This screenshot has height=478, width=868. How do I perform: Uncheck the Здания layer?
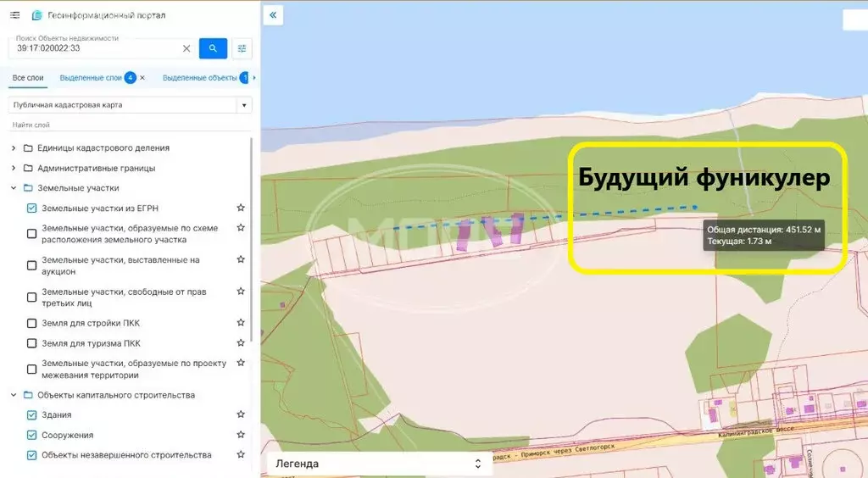(32, 415)
